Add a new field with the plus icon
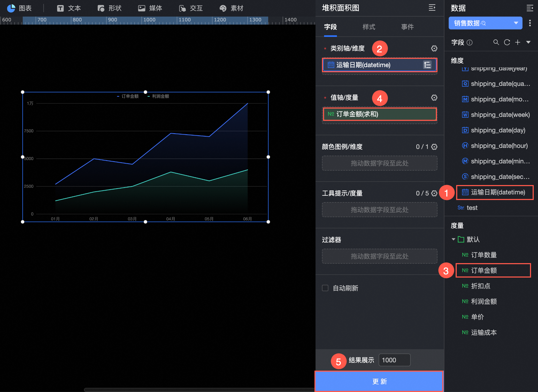Viewport: 538px width, 392px height. (518, 42)
